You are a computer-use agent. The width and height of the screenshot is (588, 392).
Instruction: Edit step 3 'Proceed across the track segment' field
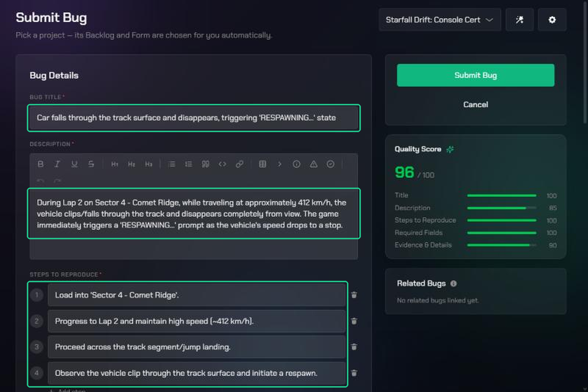(196, 347)
